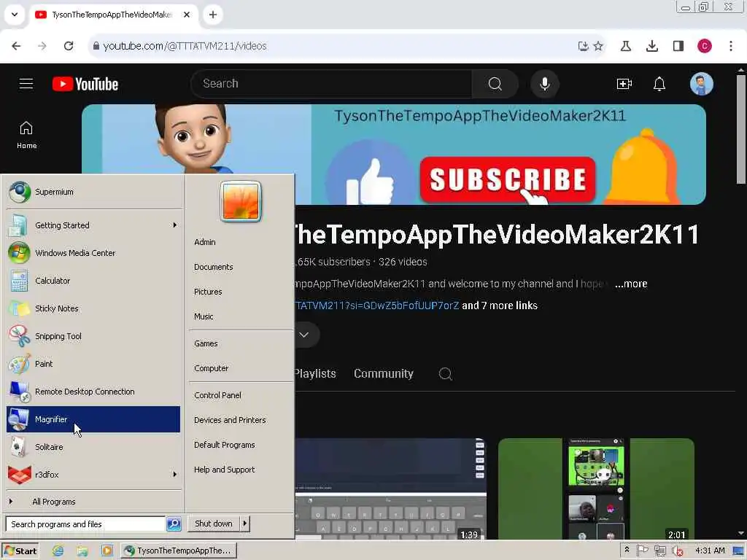Expand r3dfox submenu arrow
Image resolution: width=747 pixels, height=560 pixels.
[x=175, y=474]
